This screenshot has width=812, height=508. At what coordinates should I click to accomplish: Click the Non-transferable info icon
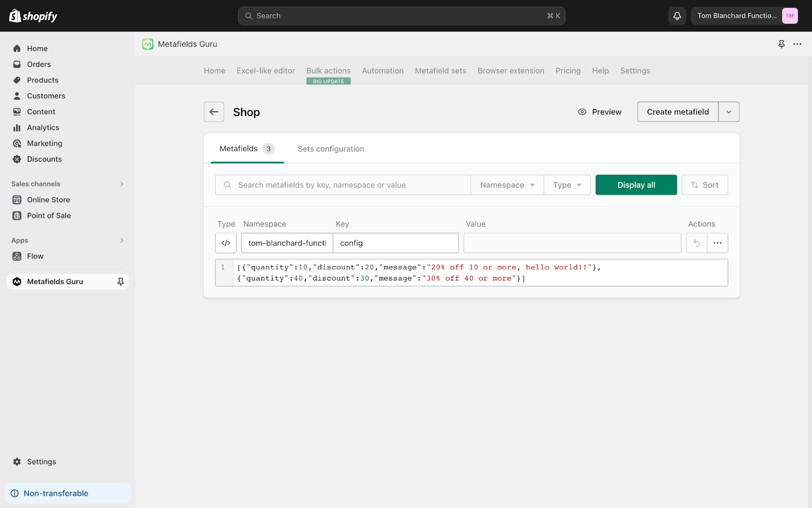15,493
